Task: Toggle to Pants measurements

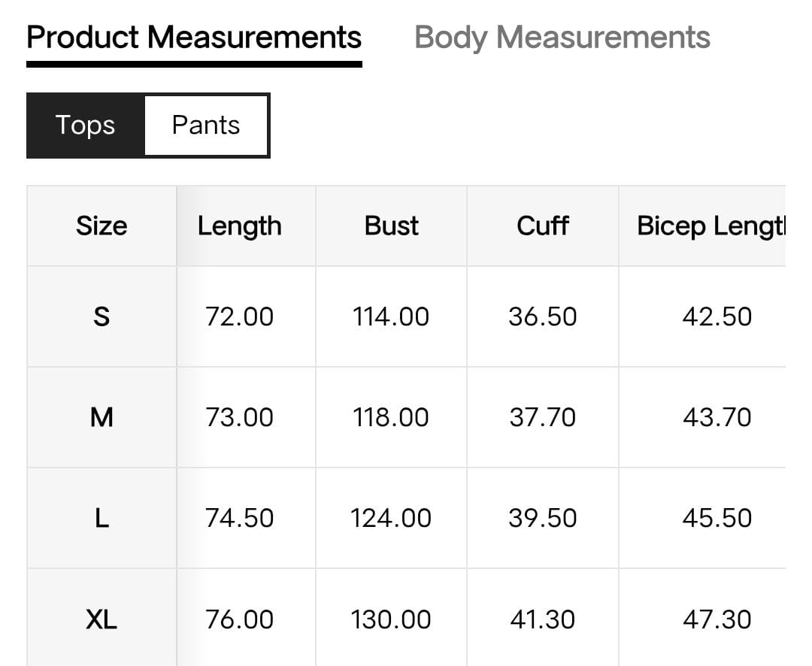Action: pos(206,125)
